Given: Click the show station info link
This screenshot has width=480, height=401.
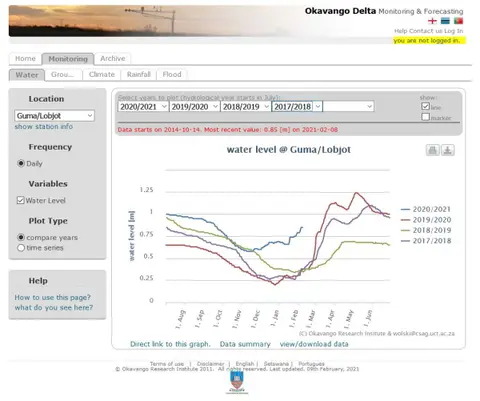Looking at the screenshot, I should (x=44, y=127).
